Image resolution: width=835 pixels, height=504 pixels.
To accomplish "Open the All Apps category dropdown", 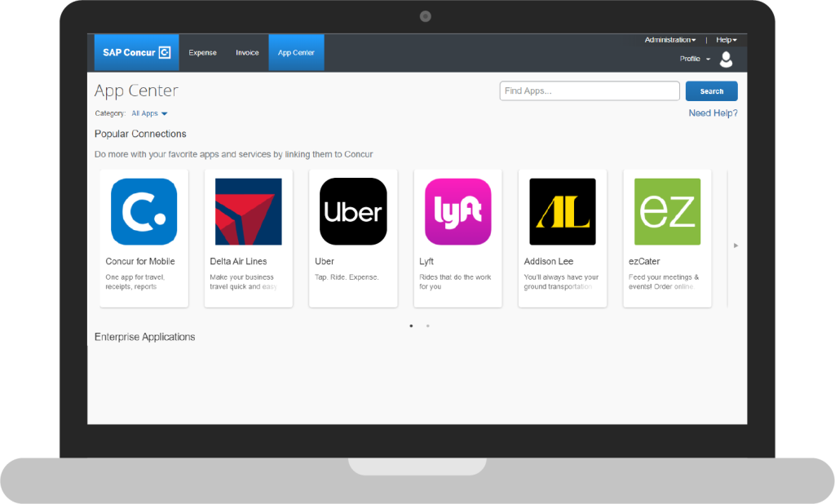I will (150, 113).
